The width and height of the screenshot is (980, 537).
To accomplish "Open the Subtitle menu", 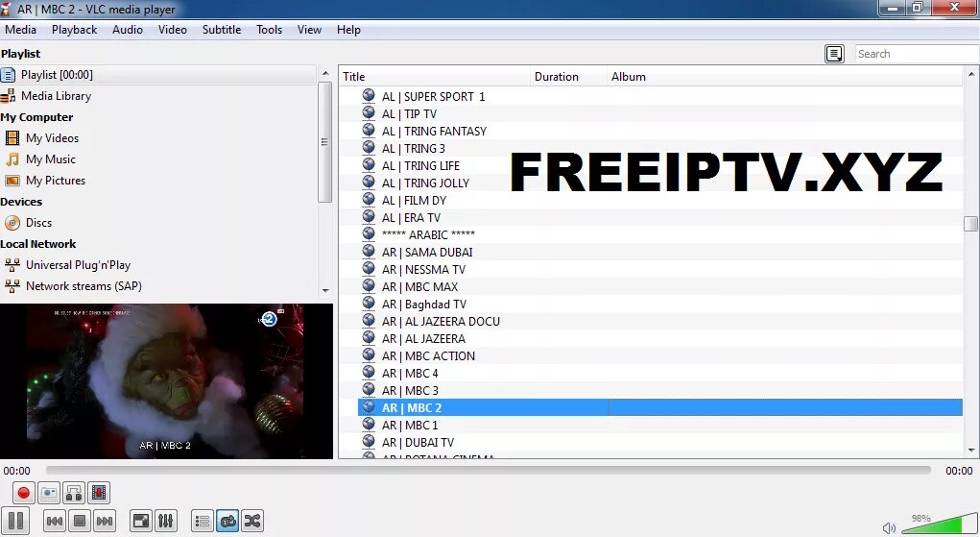I will click(x=222, y=30).
